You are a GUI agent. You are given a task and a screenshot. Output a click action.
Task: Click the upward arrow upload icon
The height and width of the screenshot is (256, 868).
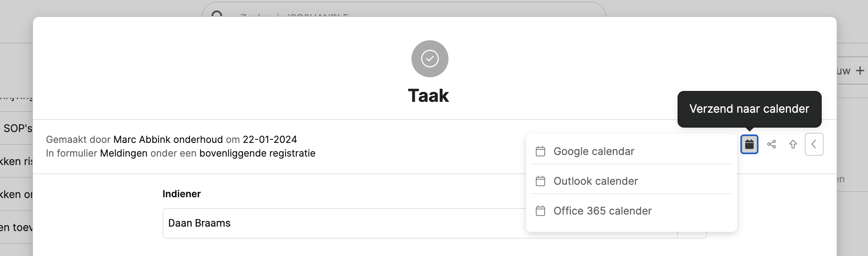[x=793, y=144]
